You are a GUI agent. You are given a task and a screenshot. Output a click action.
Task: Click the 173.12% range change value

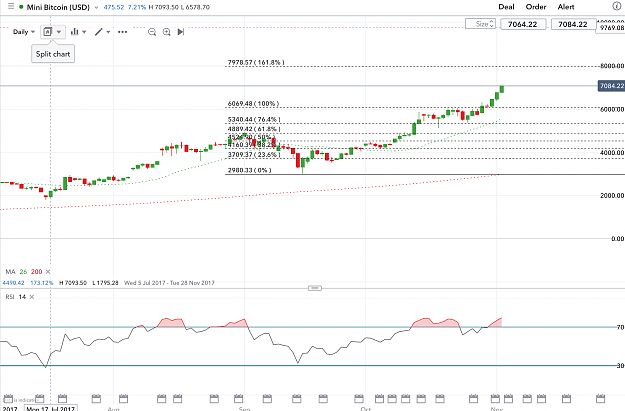click(41, 283)
